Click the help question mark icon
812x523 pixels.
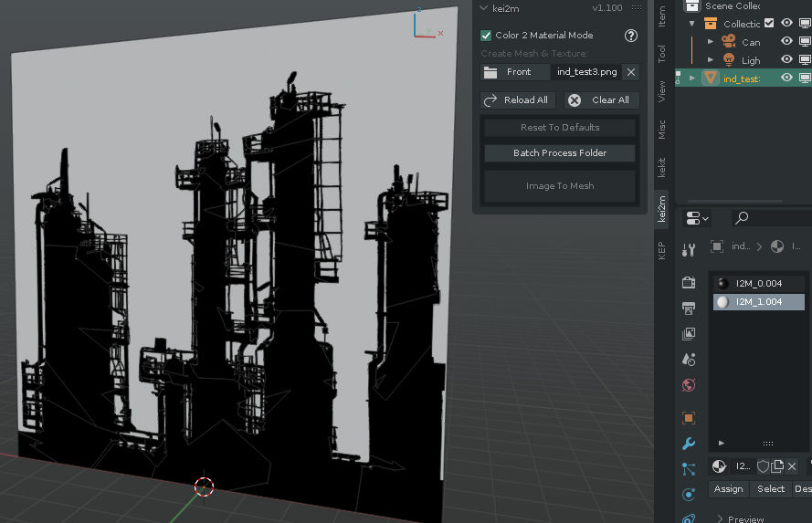click(630, 36)
